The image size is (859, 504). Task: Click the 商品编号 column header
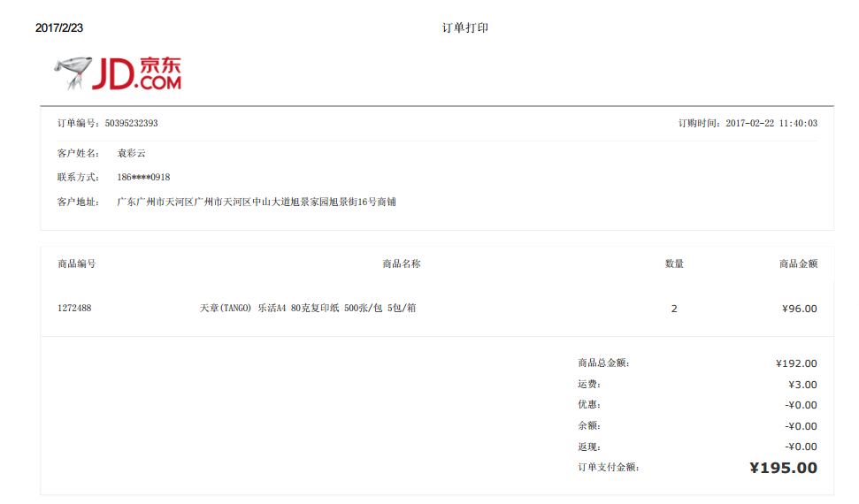pos(77,263)
